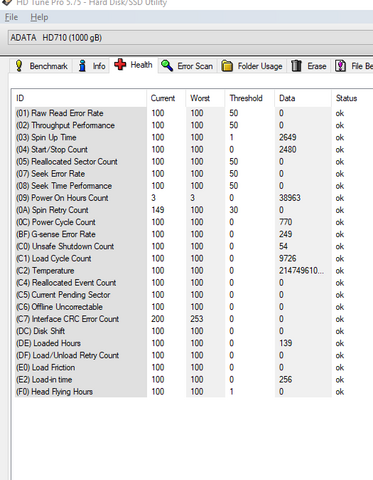Viewport: 373px width, 480px height.
Task: Select the (DC) Disk Shift row
Action: (193, 331)
